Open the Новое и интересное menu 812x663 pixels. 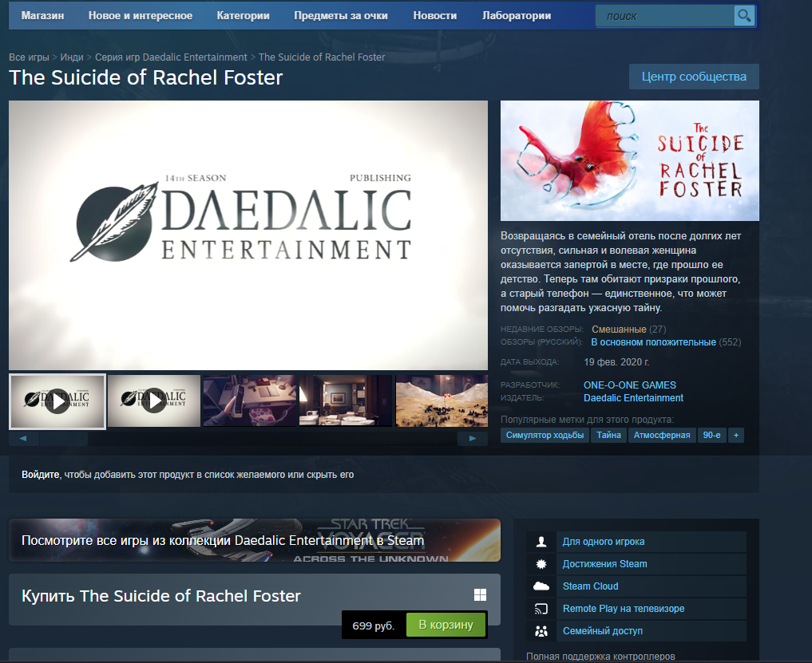[x=141, y=15]
